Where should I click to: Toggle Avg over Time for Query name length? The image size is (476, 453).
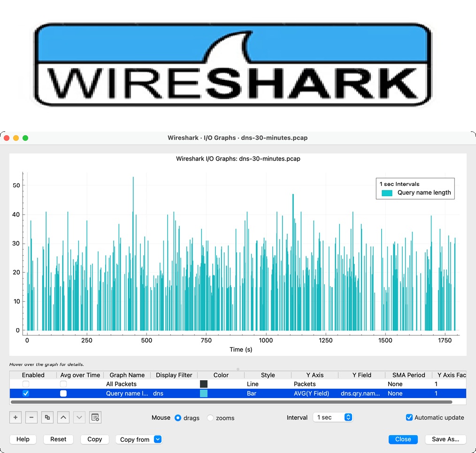click(63, 393)
